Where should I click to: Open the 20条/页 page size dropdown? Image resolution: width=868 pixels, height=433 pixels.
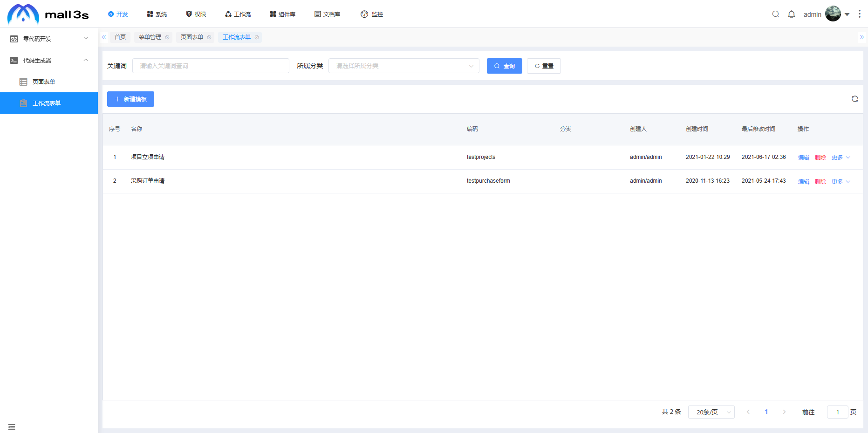coord(711,412)
